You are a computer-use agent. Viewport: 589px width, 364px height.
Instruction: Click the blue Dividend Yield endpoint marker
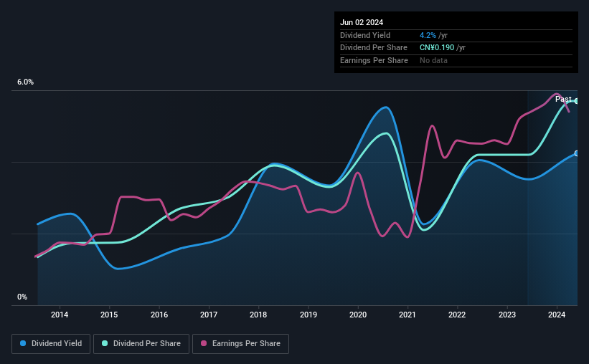click(577, 153)
